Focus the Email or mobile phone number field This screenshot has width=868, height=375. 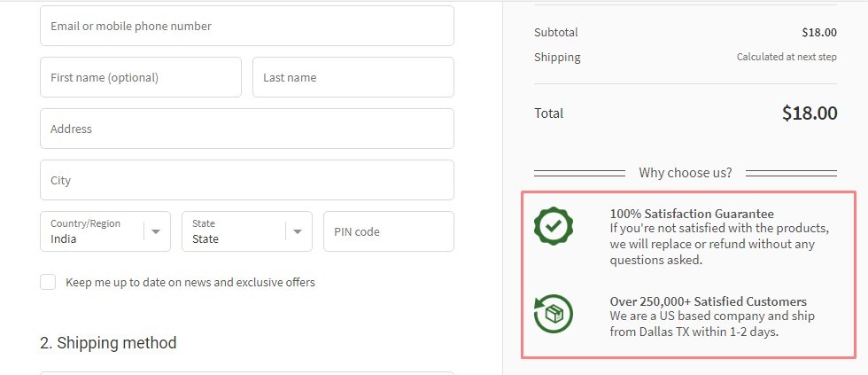pos(246,26)
